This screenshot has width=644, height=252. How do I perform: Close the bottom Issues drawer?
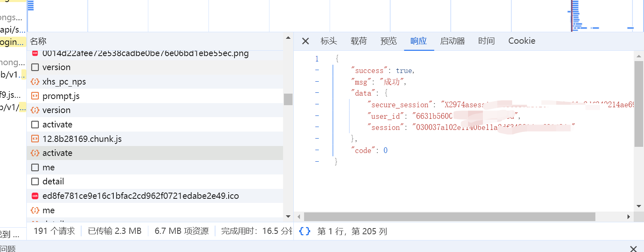click(x=633, y=248)
